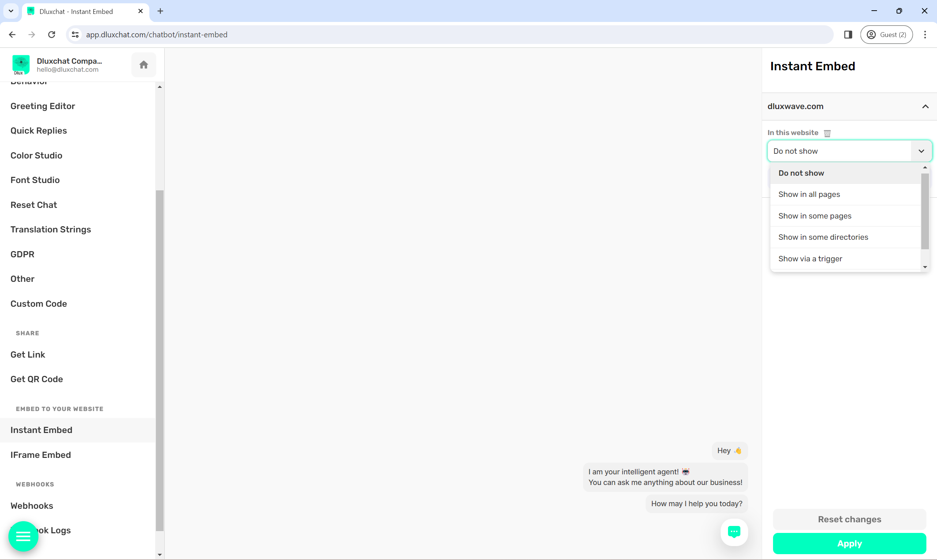Open site information icon in address bar
The width and height of the screenshot is (937, 560).
tap(75, 35)
